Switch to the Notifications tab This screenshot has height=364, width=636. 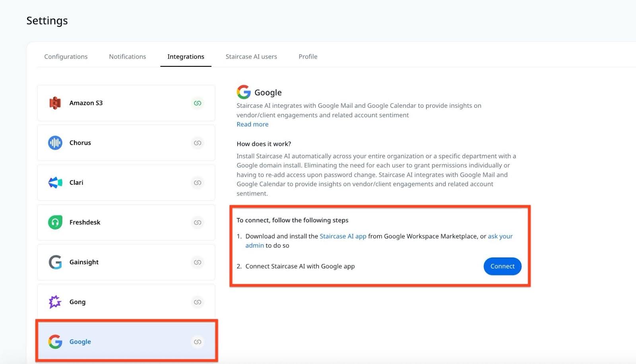[128, 56]
